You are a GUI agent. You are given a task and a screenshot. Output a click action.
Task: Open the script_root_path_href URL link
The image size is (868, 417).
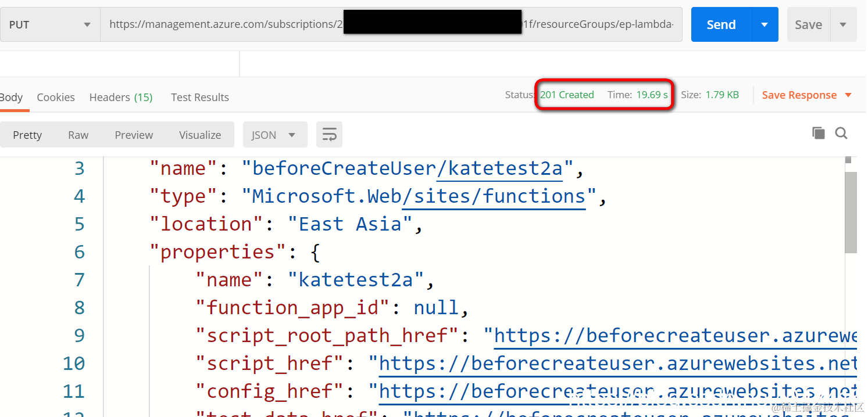tap(676, 336)
